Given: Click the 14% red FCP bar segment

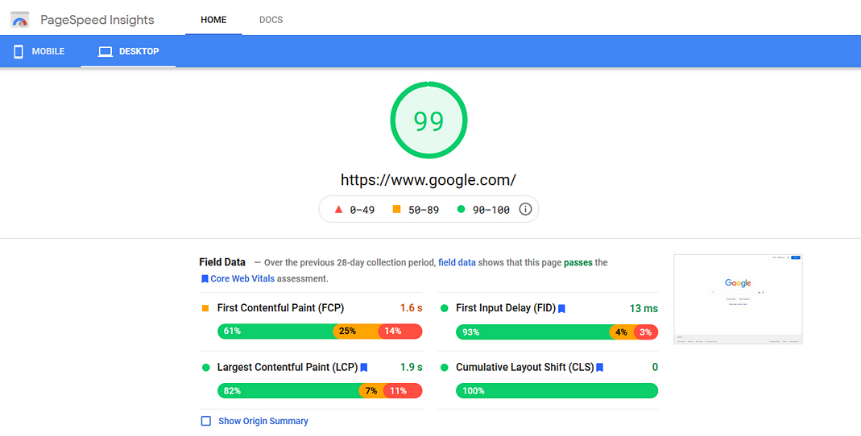Looking at the screenshot, I should [x=400, y=331].
